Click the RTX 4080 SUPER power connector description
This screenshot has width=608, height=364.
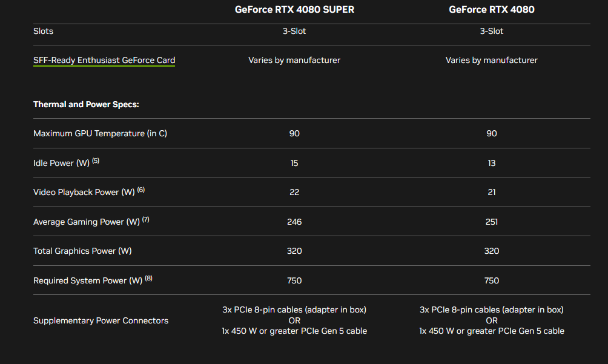[294, 320]
